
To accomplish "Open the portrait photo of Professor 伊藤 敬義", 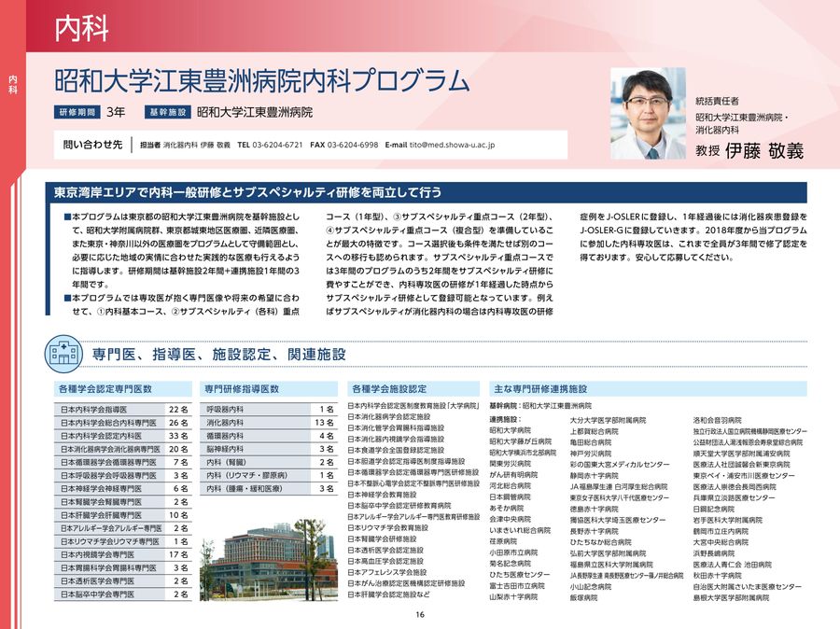I will 648,113.
